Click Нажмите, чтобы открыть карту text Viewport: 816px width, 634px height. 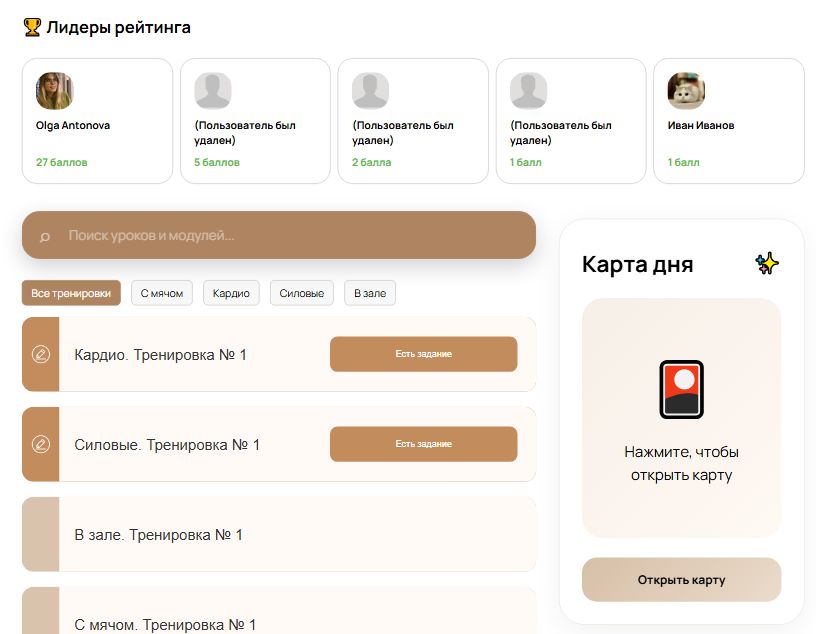pos(682,463)
